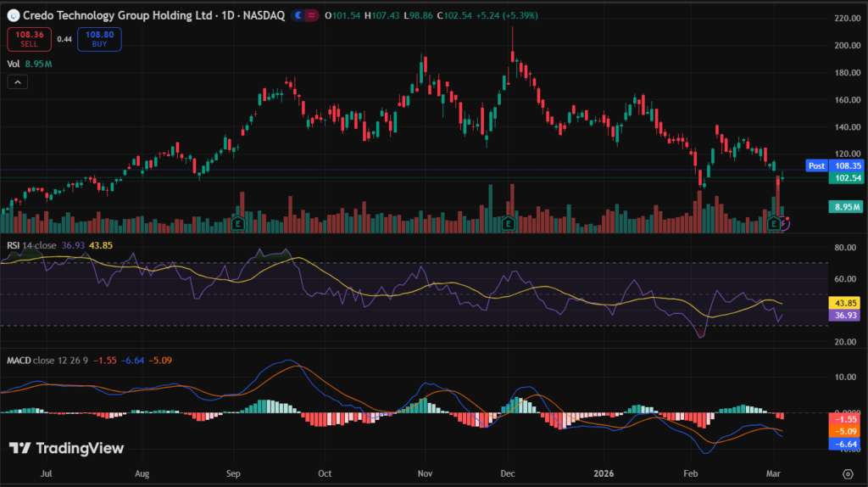Click the 8.95M volume axis label
The image size is (868, 487).
pyautogui.click(x=844, y=206)
